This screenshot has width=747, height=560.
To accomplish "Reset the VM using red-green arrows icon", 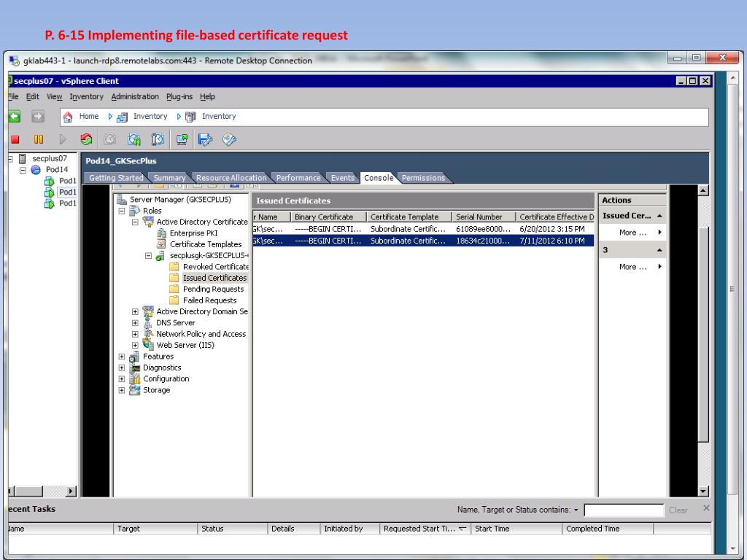I will tap(86, 139).
